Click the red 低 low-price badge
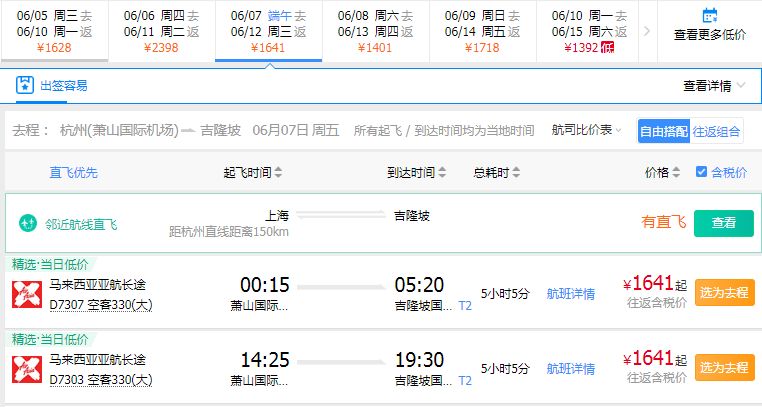The image size is (762, 407). click(607, 48)
